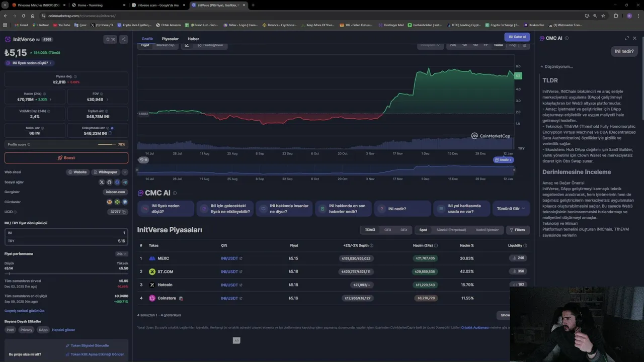Screen dimensions: 644x362
Task: Click the INI amount input field
Action: point(66,233)
